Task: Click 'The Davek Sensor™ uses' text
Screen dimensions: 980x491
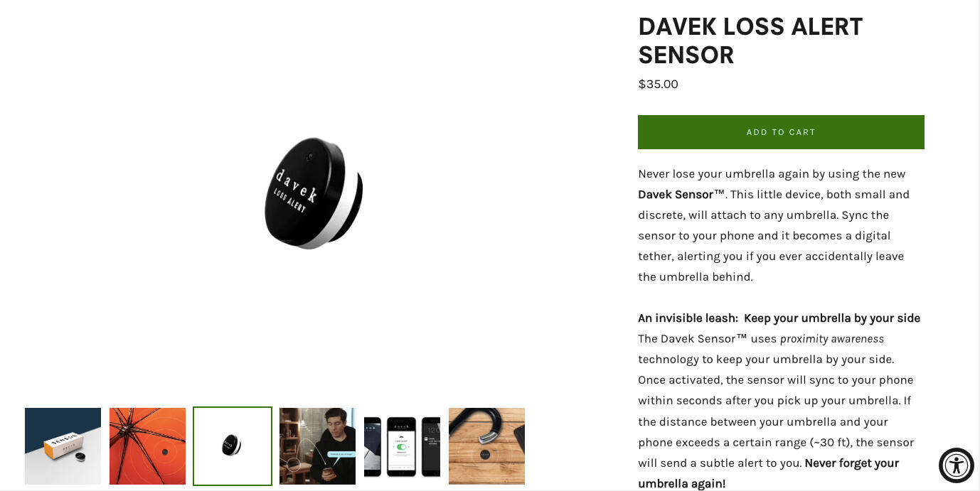Action: point(707,339)
